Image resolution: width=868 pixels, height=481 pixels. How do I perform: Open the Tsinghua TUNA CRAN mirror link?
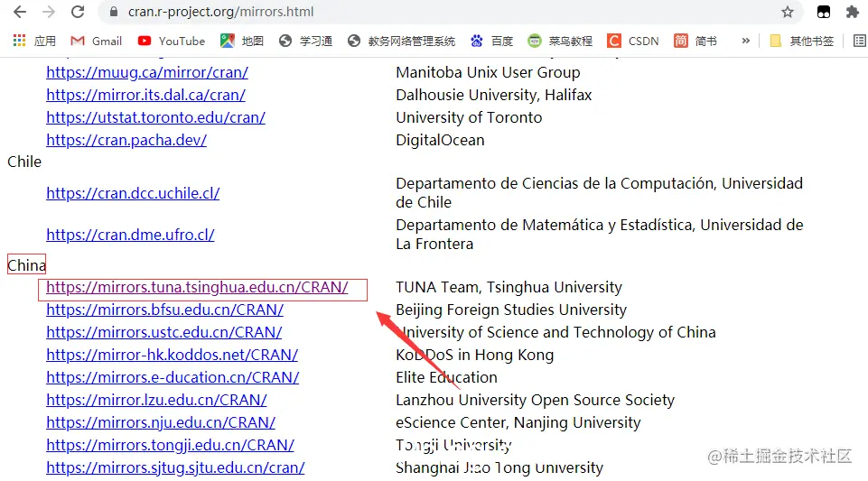[197, 288]
